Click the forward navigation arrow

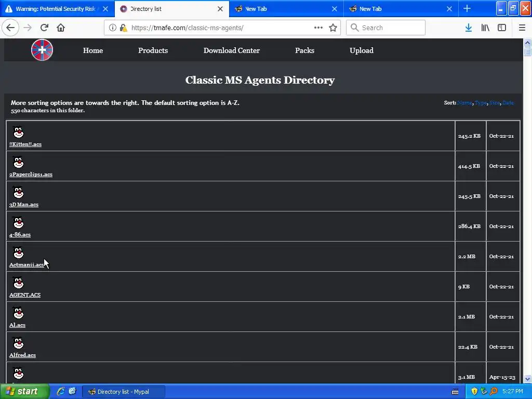[x=28, y=28]
